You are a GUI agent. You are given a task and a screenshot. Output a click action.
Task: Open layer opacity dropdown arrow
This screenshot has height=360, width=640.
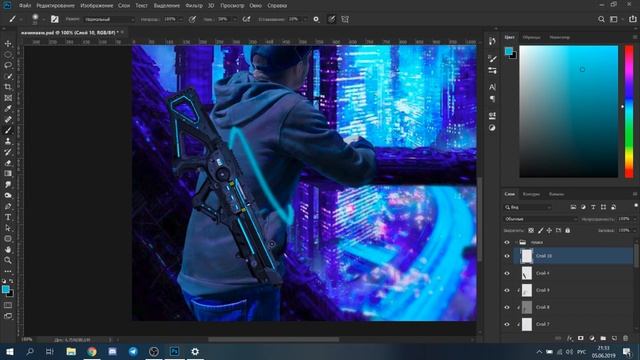point(634,219)
